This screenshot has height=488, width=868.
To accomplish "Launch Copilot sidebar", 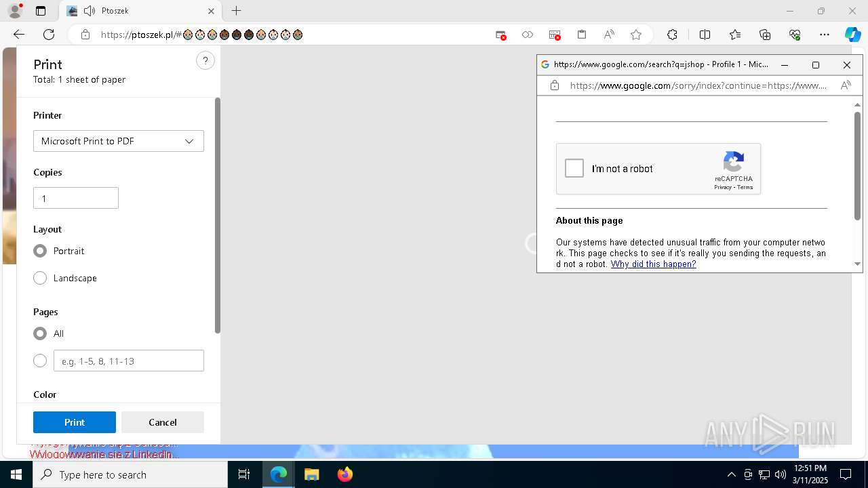I will click(852, 35).
